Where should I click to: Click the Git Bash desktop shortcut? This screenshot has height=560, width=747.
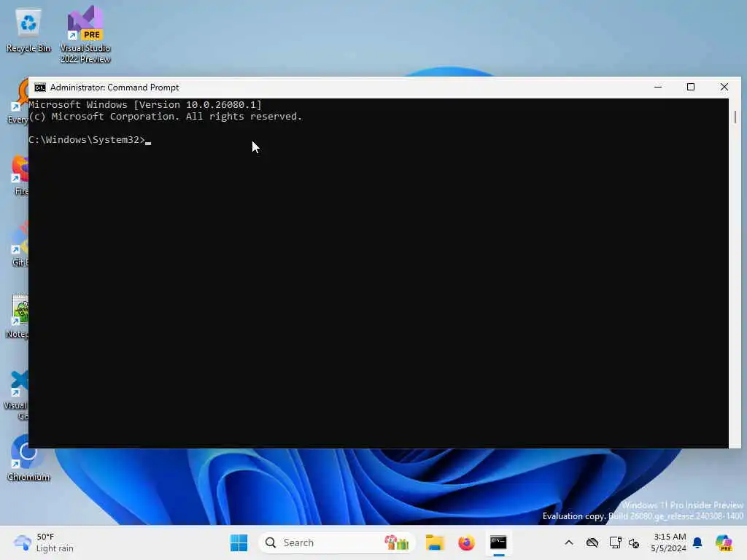click(x=20, y=244)
